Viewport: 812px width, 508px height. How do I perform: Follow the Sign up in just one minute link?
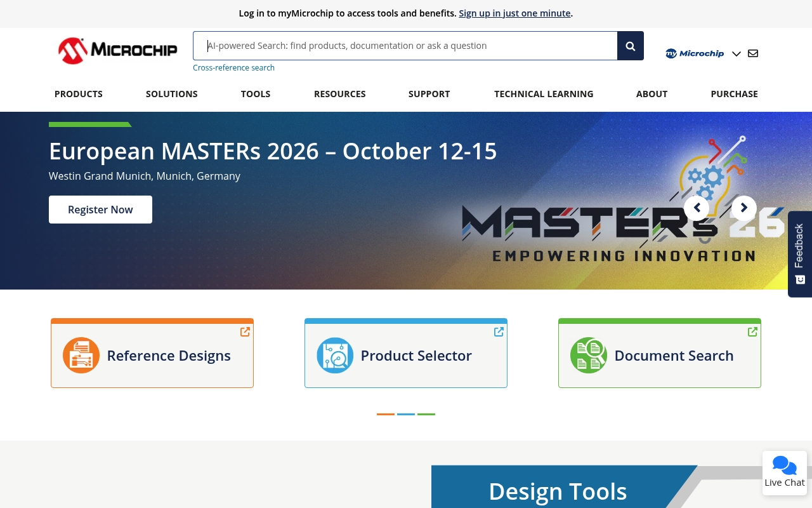pos(514,13)
